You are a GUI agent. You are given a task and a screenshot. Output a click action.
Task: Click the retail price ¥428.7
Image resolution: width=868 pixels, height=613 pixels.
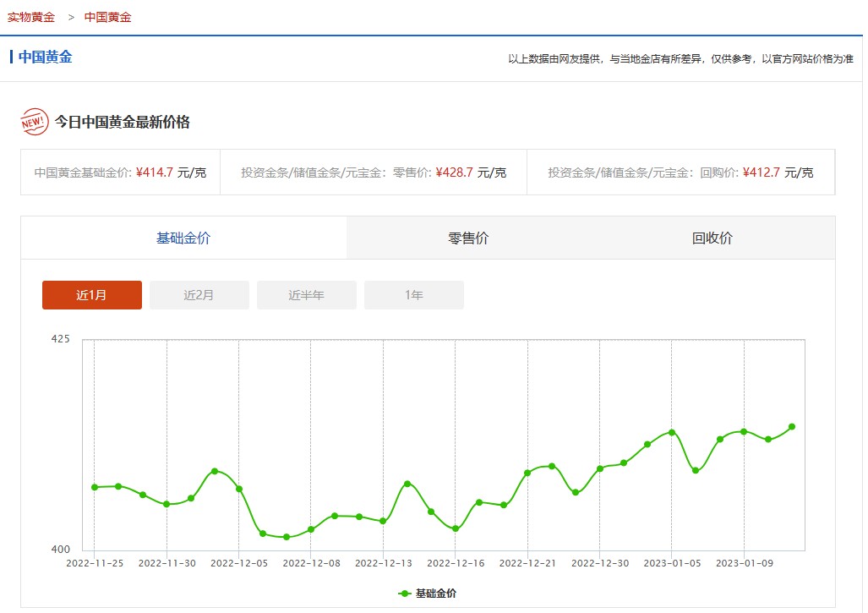pos(455,172)
